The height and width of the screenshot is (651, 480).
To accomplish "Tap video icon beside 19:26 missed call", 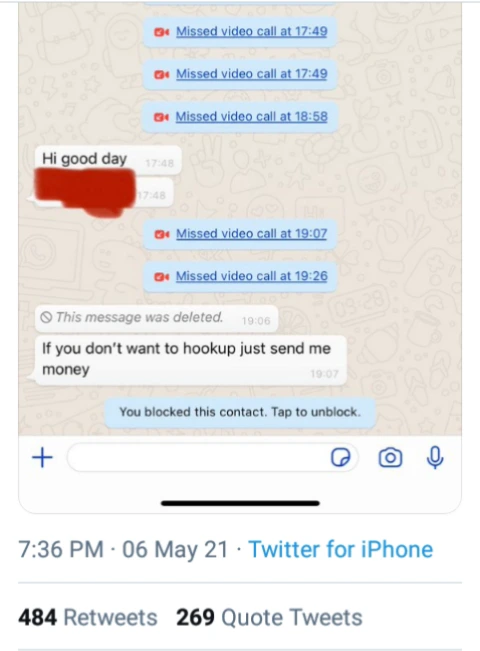I will pos(161,277).
